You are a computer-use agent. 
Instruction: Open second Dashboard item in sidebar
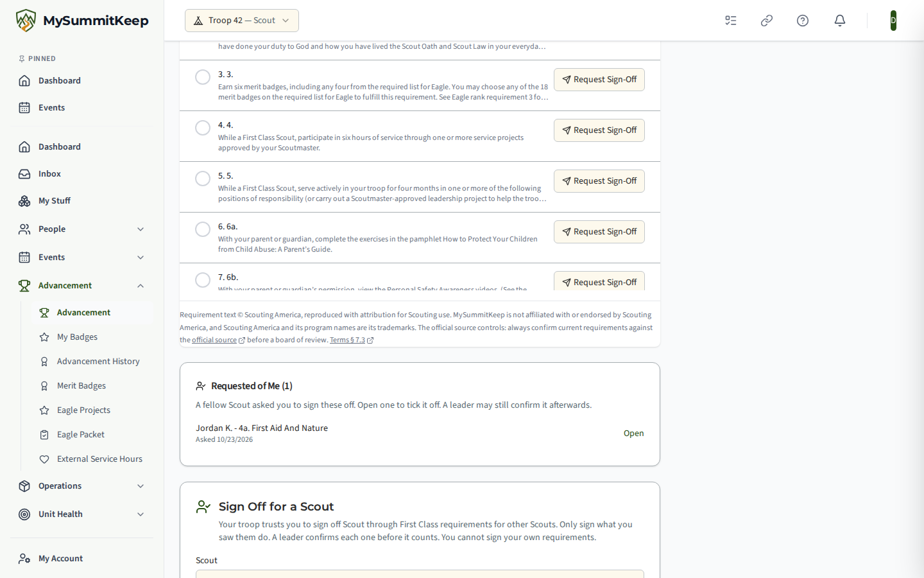pos(82,146)
